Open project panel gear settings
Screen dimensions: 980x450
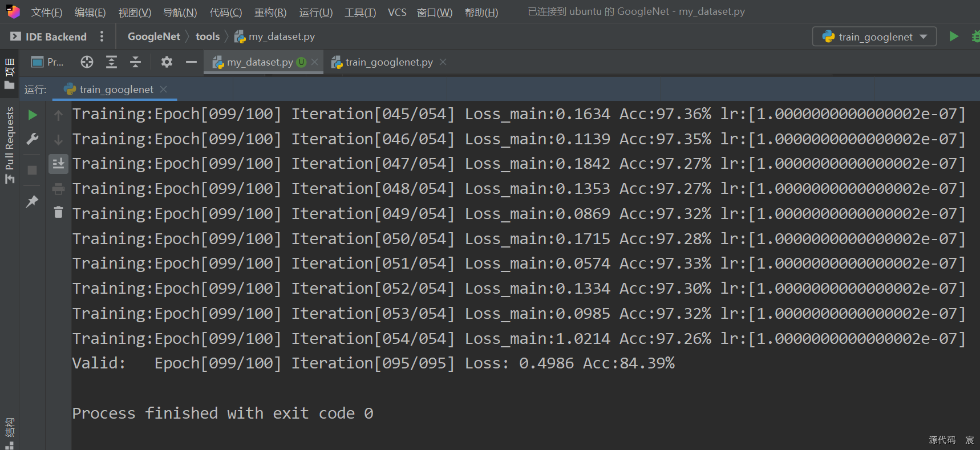167,62
